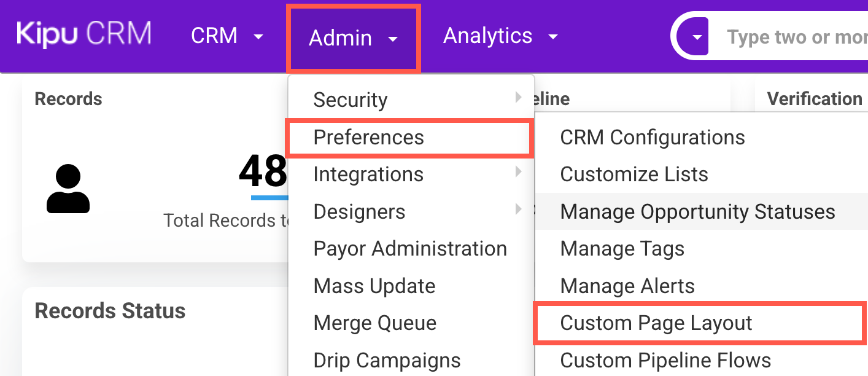This screenshot has width=868, height=376.
Task: Select Manage Opportunity Statuses
Action: 697,212
